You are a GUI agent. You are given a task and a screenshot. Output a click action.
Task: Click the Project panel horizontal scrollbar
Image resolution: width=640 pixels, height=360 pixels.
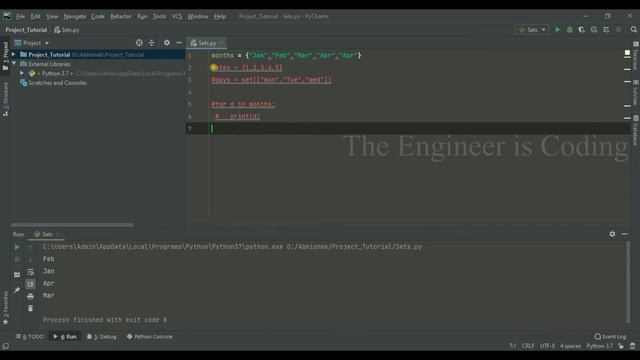72,224
